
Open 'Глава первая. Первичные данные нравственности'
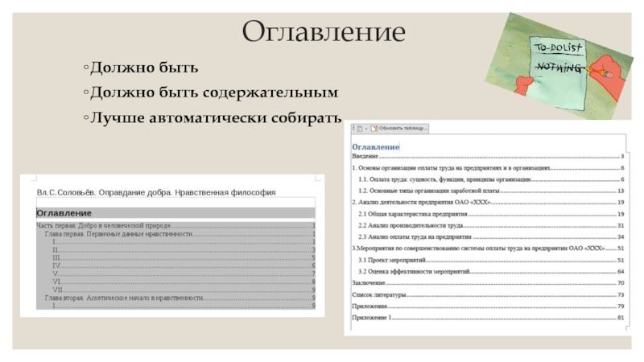(x=180, y=234)
